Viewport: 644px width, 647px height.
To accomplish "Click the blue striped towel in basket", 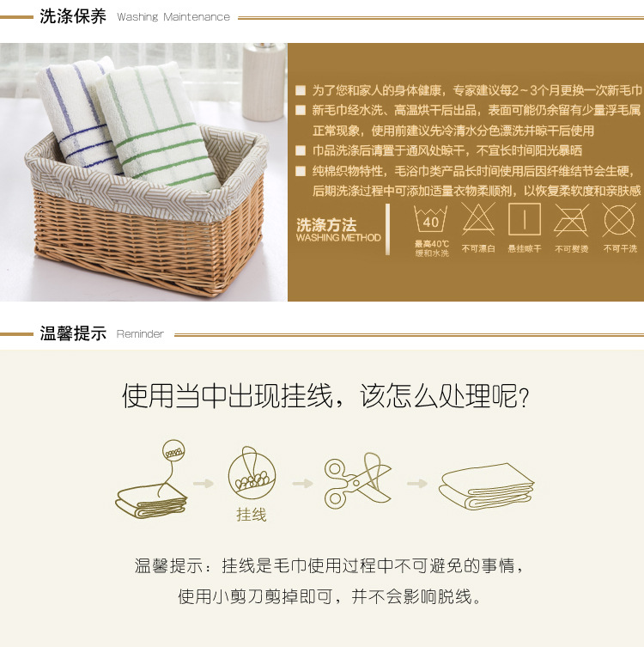I will pyautogui.click(x=76, y=115).
